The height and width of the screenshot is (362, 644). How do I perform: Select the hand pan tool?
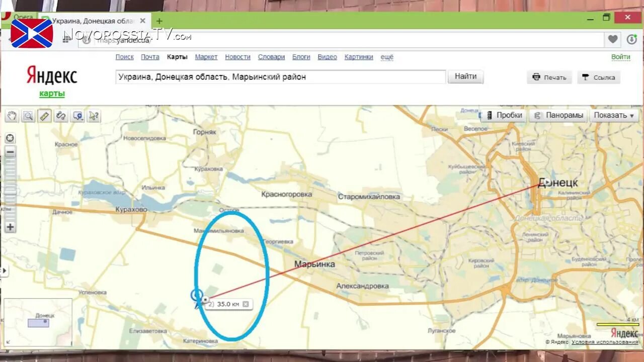12,116
